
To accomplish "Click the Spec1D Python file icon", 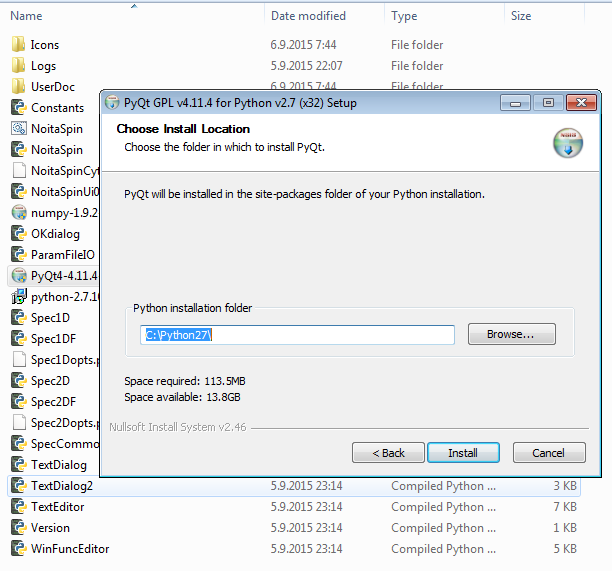I will (x=18, y=318).
